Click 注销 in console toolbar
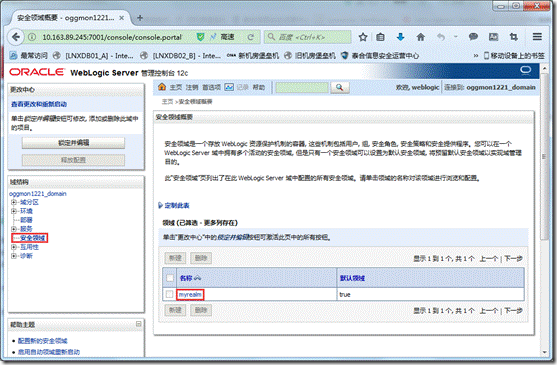The image size is (557, 365). [192, 87]
